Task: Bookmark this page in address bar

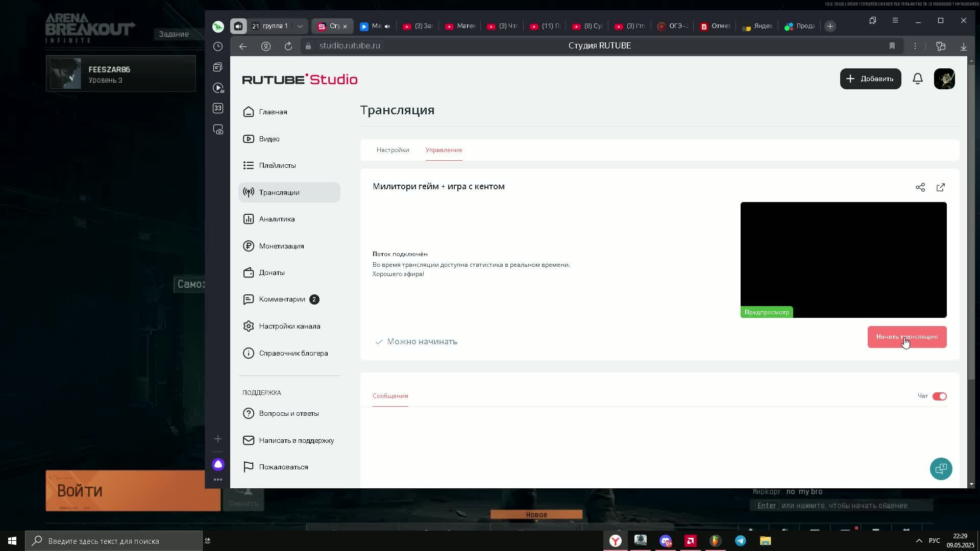Action: pos(892,46)
